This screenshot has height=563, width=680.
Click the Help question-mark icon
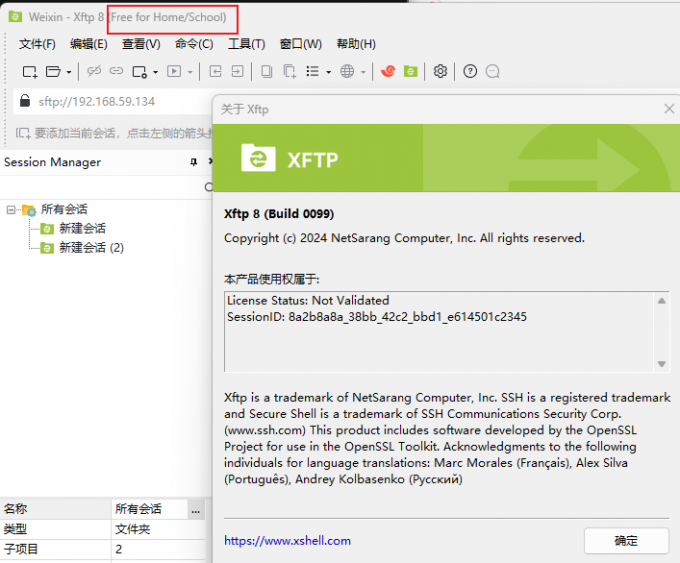470,71
